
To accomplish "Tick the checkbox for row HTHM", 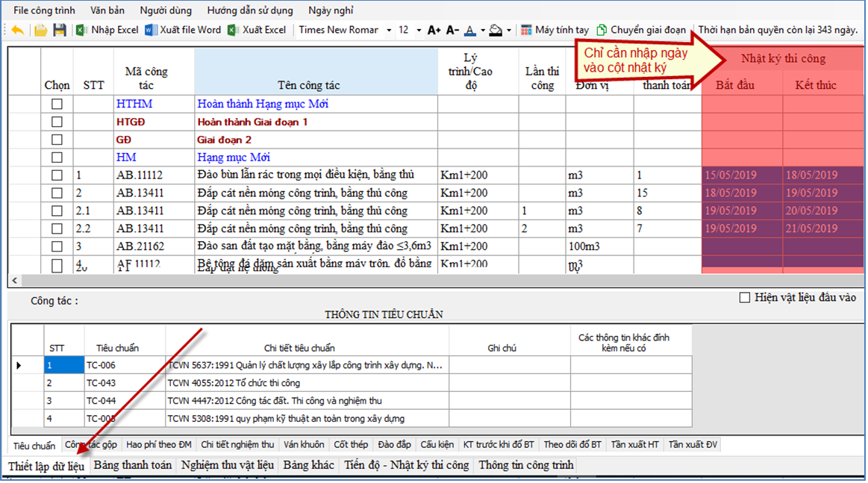I will point(57,104).
